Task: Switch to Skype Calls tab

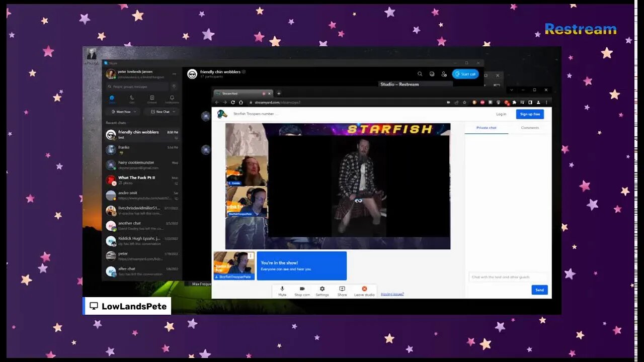Action: 132,99
